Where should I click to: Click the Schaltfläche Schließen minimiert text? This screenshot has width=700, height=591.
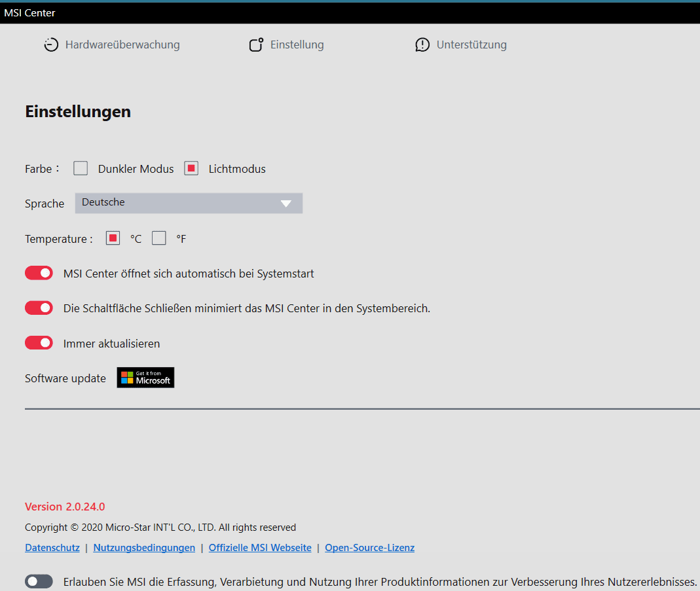[246, 309]
